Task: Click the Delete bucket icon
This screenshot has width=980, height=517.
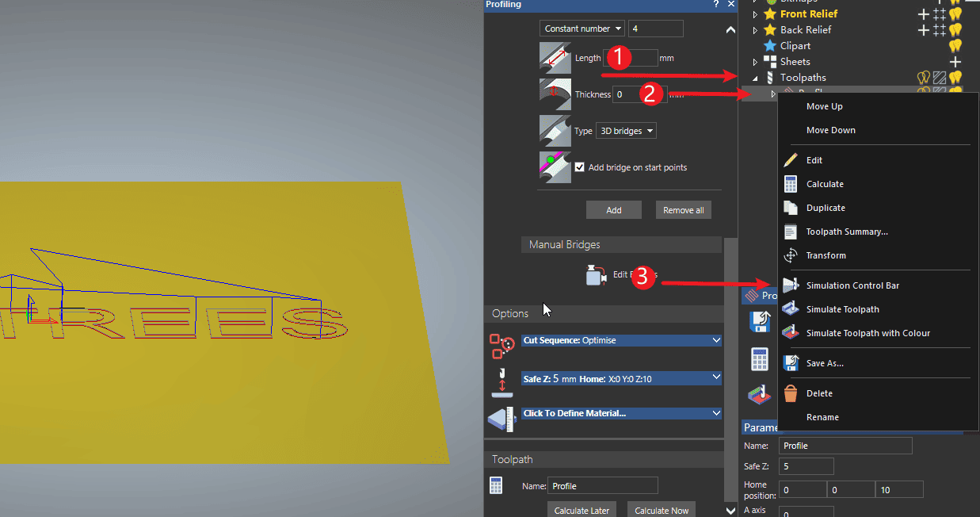Action: point(790,393)
